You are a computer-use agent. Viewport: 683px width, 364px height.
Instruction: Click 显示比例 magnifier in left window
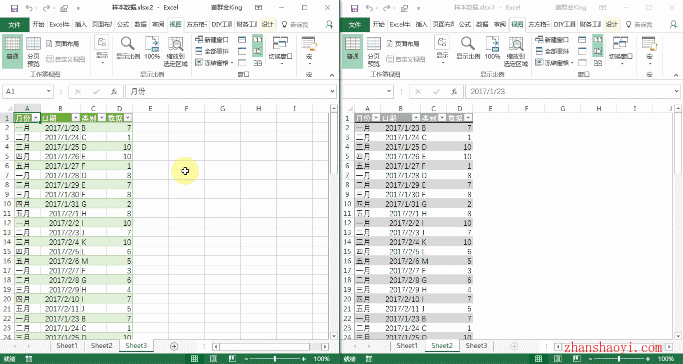point(128,48)
